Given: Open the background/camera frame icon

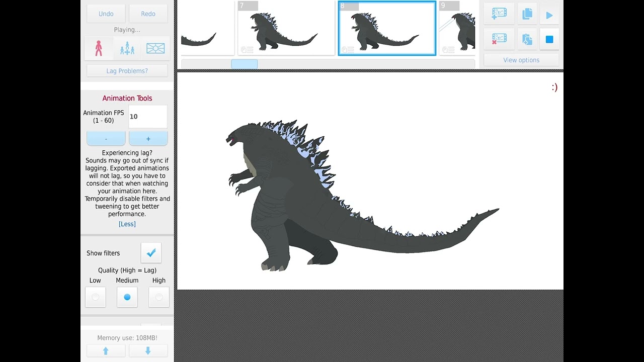Looking at the screenshot, I should click(x=155, y=48).
